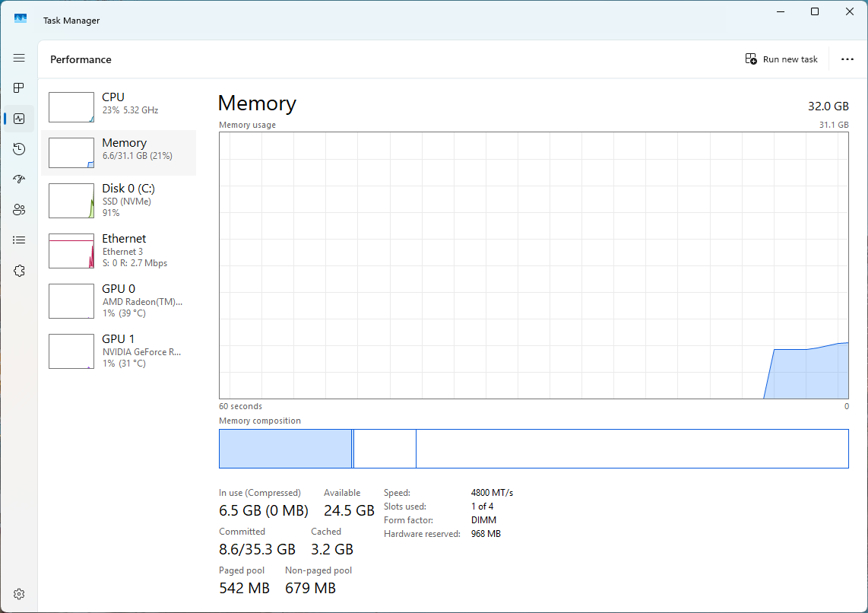Select Disk 0 (C:) performance item
The width and height of the screenshot is (868, 613).
coord(119,201)
